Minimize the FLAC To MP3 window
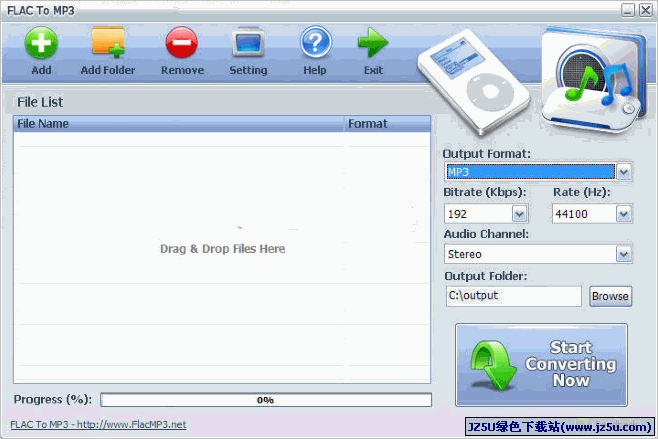658x439 pixels. coord(628,10)
